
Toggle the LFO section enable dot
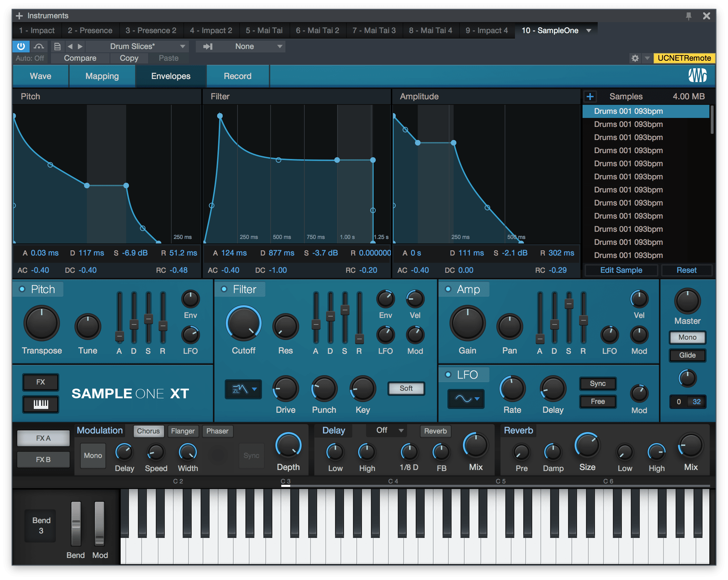pos(448,375)
